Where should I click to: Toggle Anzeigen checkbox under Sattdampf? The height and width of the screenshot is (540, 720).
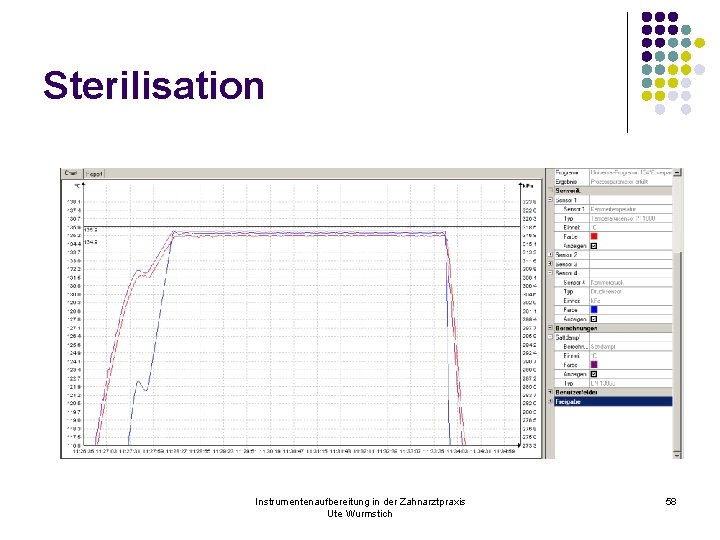pyautogui.click(x=594, y=374)
